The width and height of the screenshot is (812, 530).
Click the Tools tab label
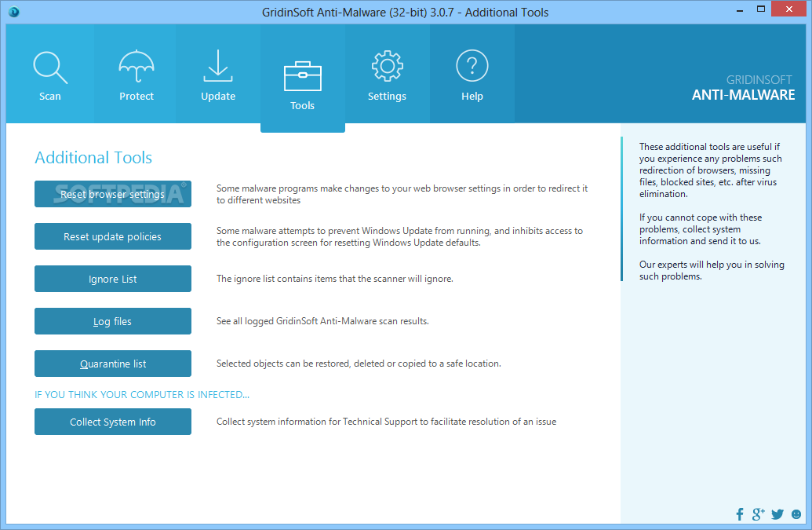pos(302,106)
